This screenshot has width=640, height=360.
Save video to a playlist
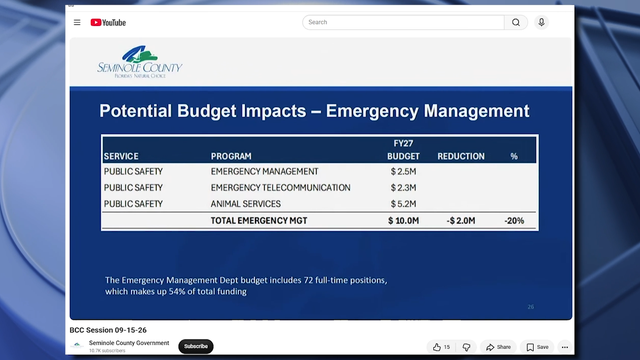(537, 347)
